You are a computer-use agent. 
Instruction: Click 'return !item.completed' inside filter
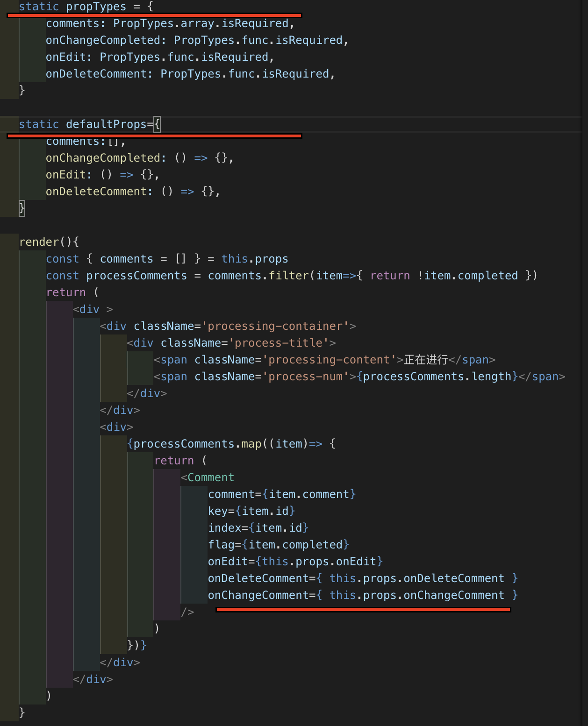(444, 276)
